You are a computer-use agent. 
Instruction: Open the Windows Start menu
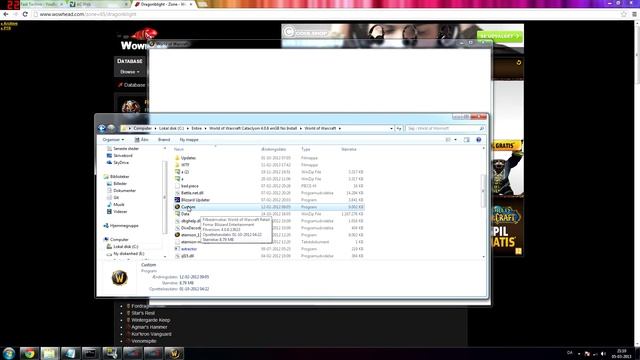[9, 353]
